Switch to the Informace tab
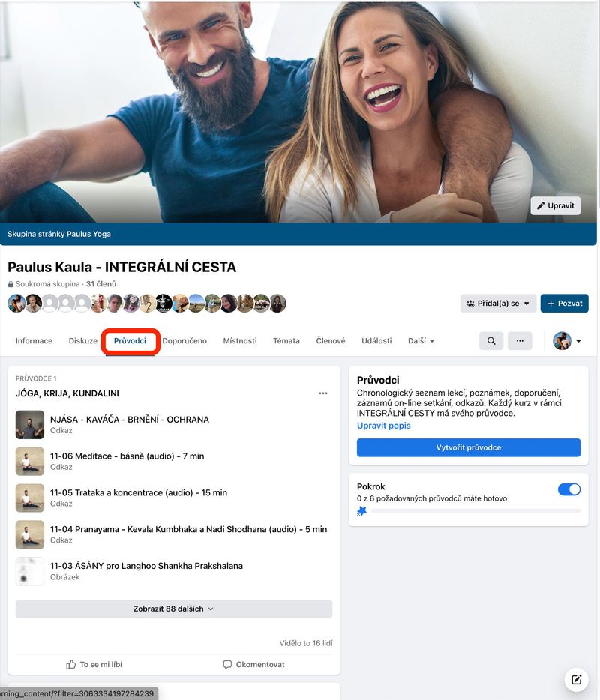The width and height of the screenshot is (600, 700). 34,340
